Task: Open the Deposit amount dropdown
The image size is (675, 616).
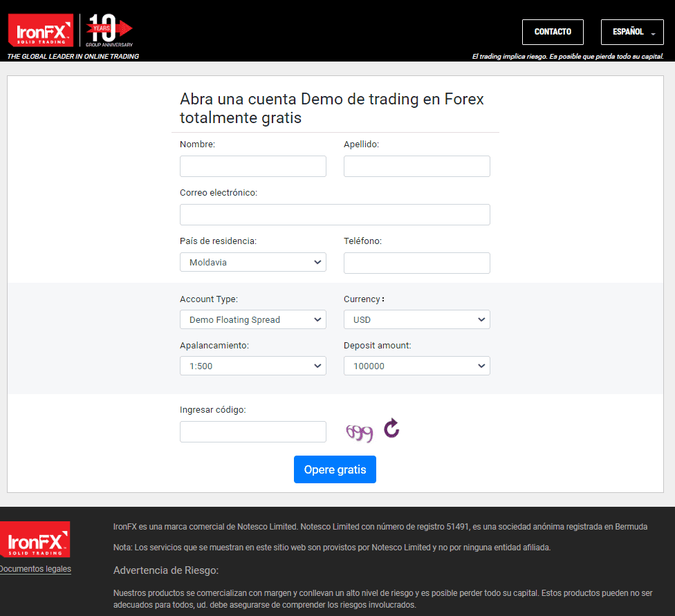Action: point(416,366)
